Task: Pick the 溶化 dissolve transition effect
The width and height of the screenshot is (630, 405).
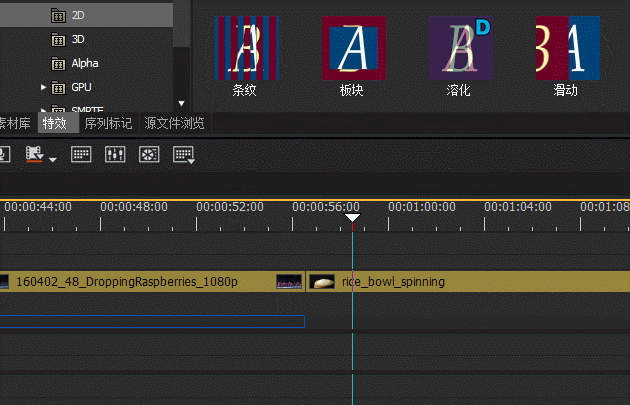Action: 460,49
